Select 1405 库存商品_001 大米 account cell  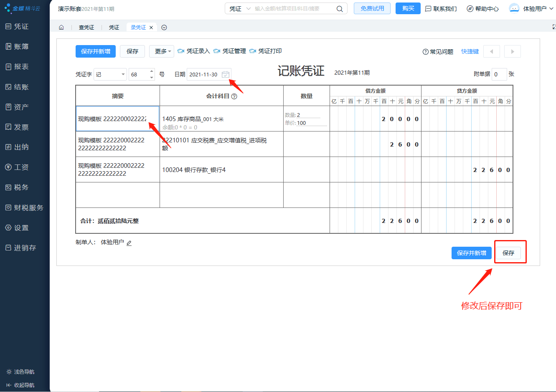pos(221,119)
